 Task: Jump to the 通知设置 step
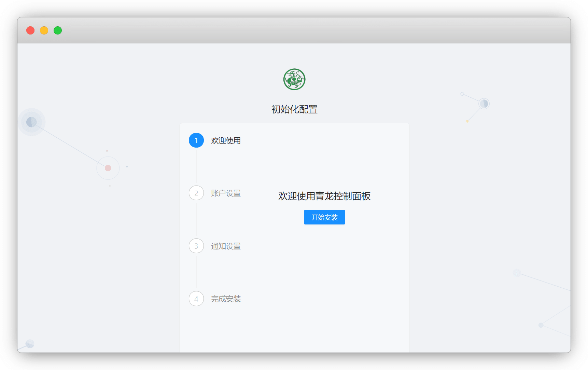226,246
